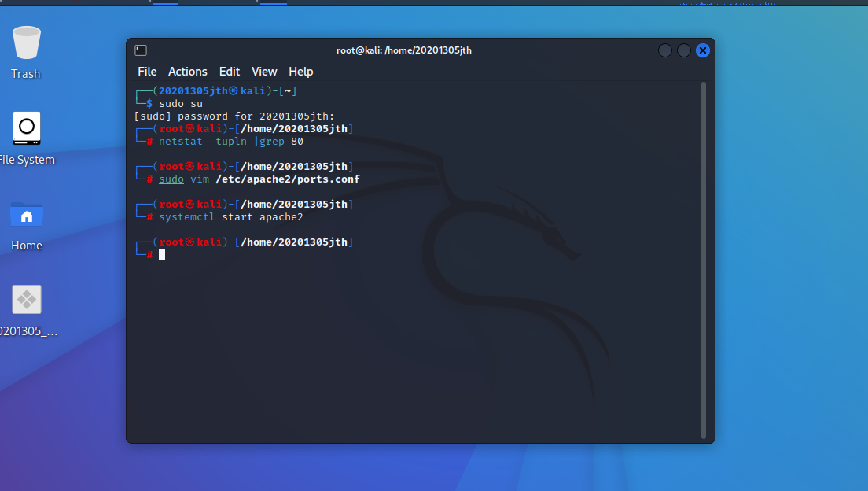This screenshot has height=491, width=868.
Task: Click the '20201305jth㉿kali' user prompt text
Action: click(x=211, y=91)
